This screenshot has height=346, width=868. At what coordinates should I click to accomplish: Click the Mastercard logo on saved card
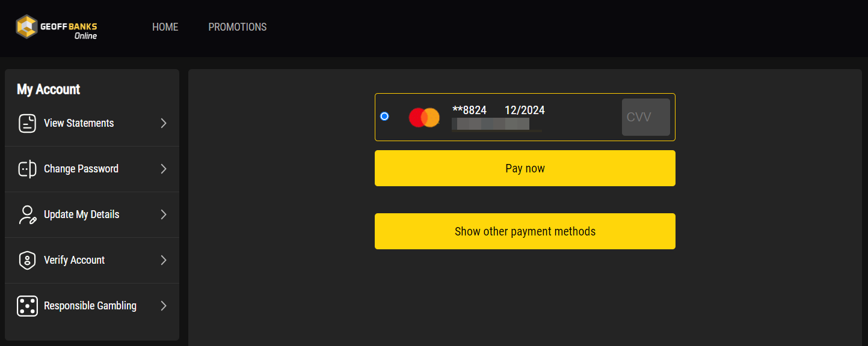(424, 117)
